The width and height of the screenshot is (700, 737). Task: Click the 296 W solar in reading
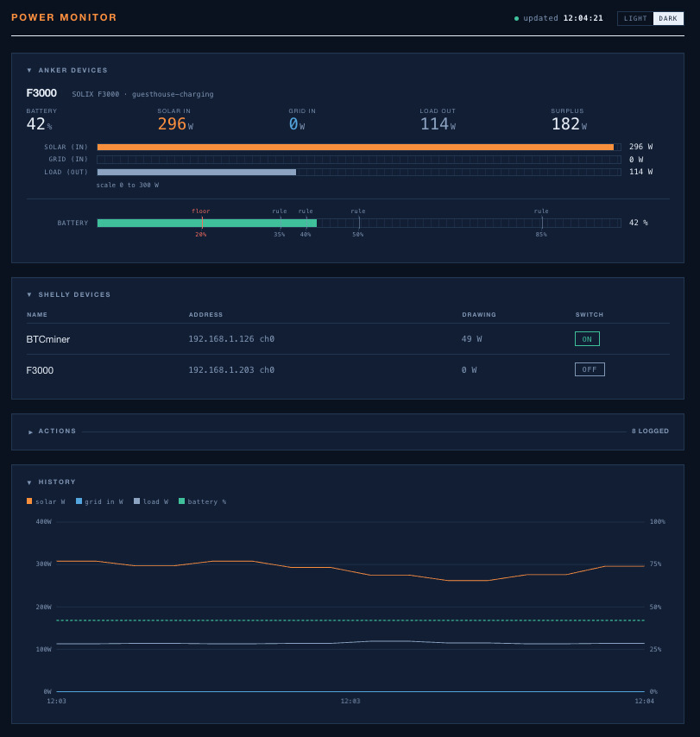(x=175, y=124)
